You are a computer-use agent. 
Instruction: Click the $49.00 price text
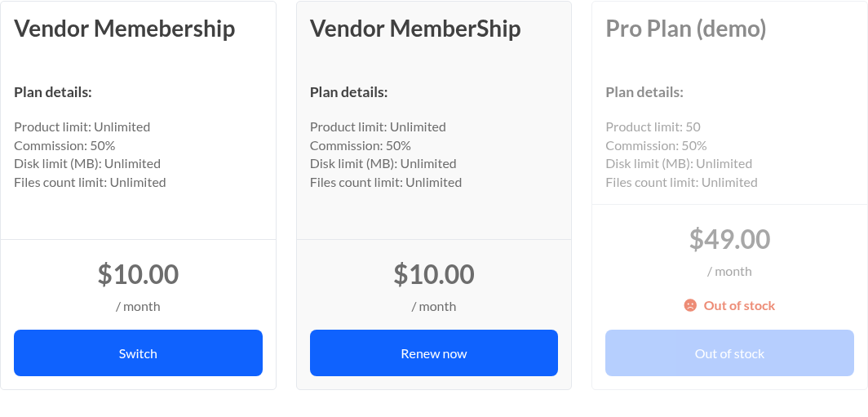(729, 239)
